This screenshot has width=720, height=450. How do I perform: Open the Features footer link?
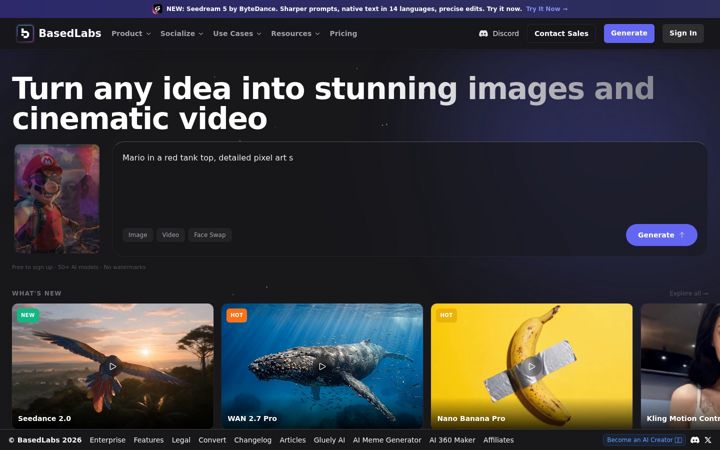[x=148, y=440]
